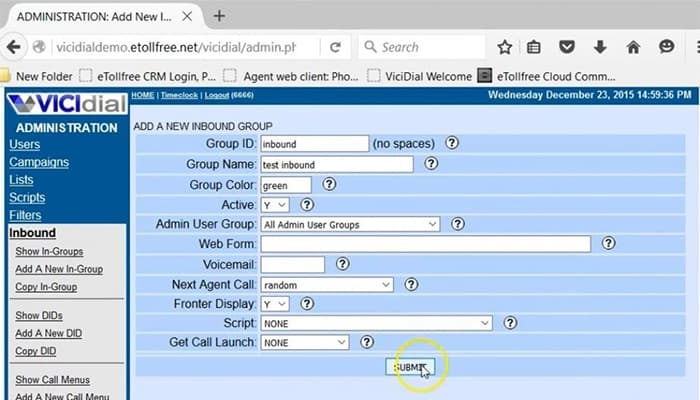Go back with browser back arrow

pyautogui.click(x=13, y=47)
